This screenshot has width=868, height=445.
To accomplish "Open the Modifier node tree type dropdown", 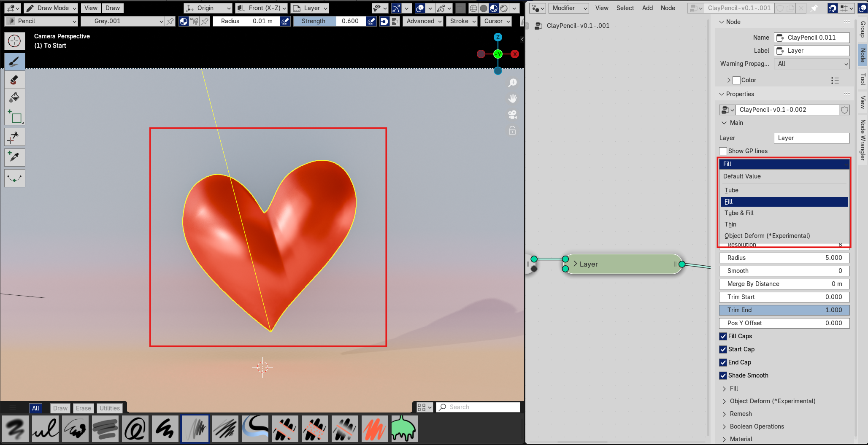I will 568,8.
